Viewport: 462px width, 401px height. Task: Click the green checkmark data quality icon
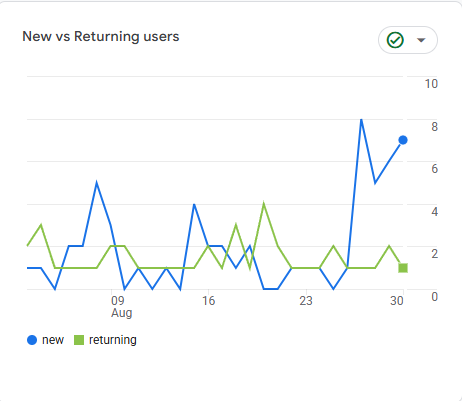click(x=395, y=40)
